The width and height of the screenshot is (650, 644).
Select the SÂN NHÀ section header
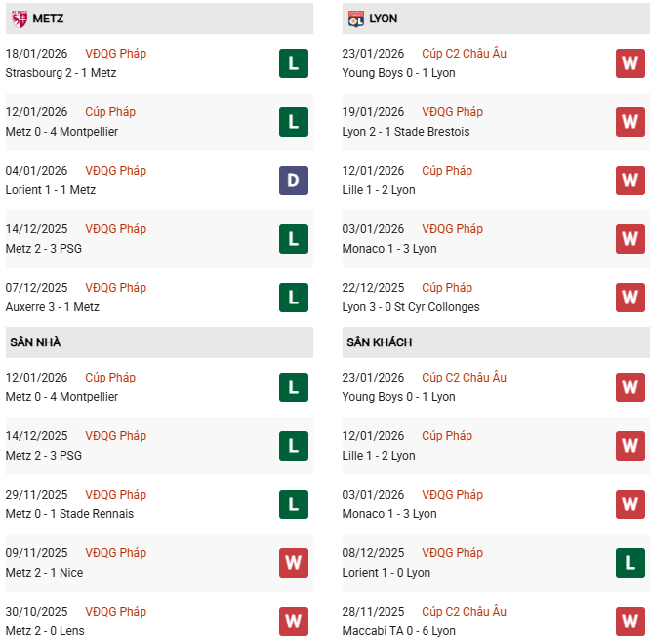pos(35,342)
